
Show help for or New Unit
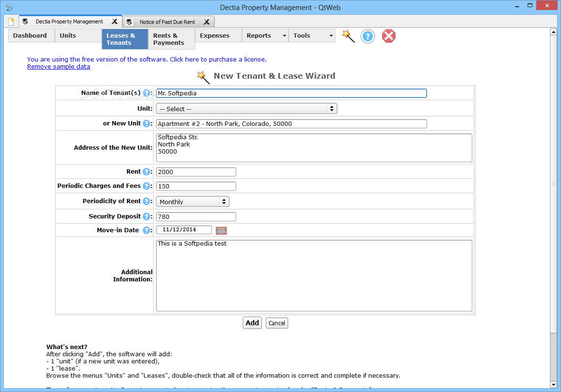tap(146, 124)
